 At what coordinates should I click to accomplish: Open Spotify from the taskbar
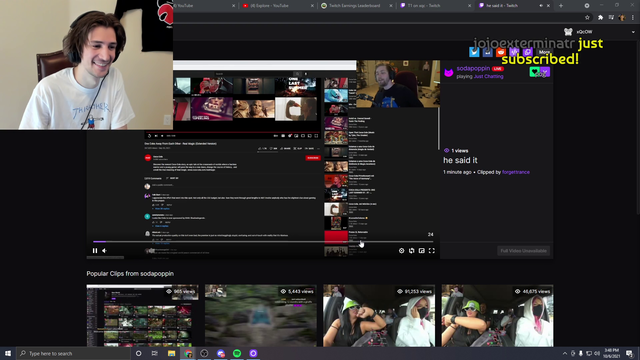237,353
